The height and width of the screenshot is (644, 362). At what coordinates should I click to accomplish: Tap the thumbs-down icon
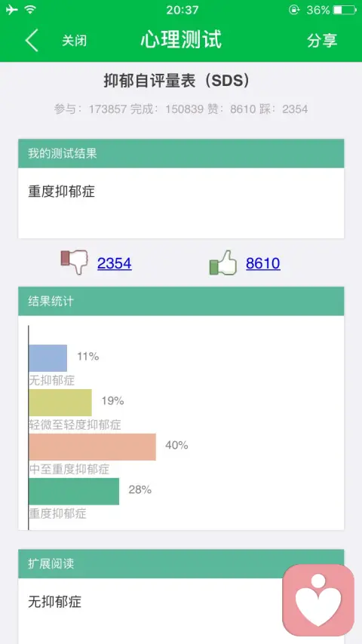pos(74,262)
